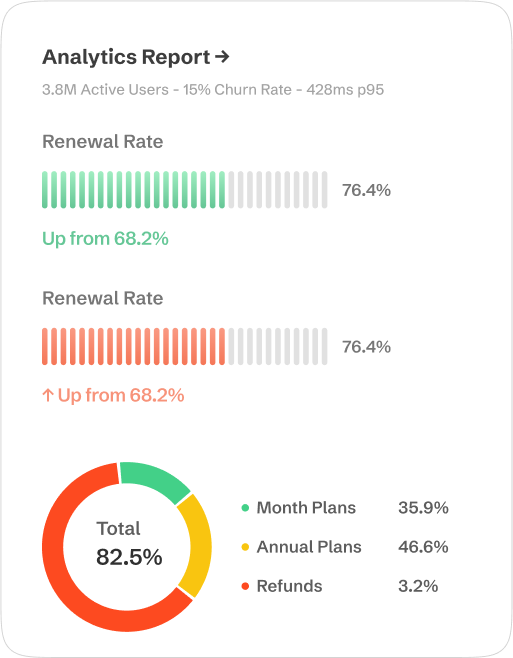Select the Month Plans legend label
This screenshot has height=658, width=513.
click(x=306, y=508)
